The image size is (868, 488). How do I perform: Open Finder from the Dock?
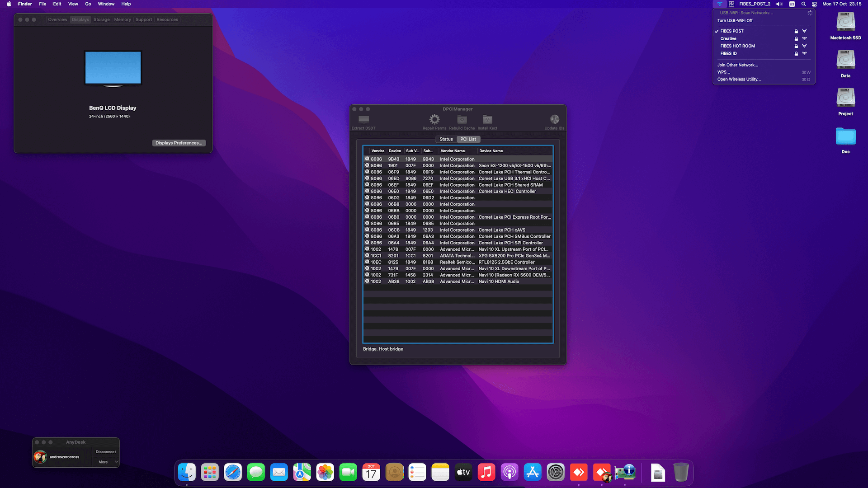(187, 472)
